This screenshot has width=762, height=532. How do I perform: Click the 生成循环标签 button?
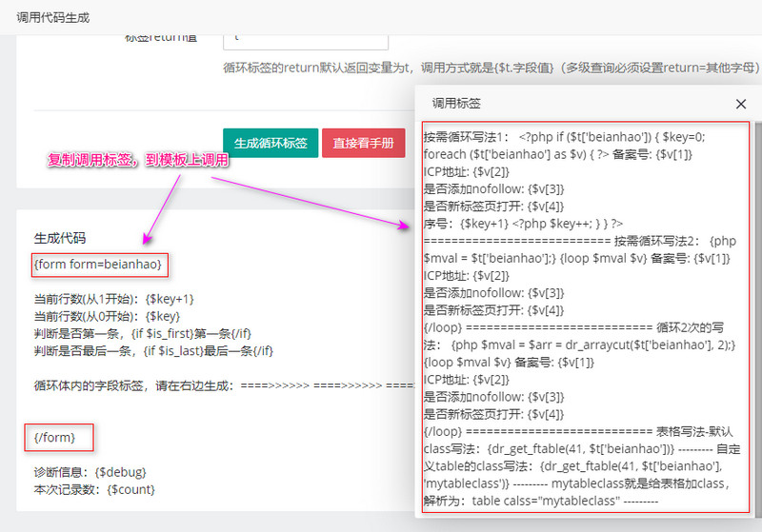click(271, 145)
